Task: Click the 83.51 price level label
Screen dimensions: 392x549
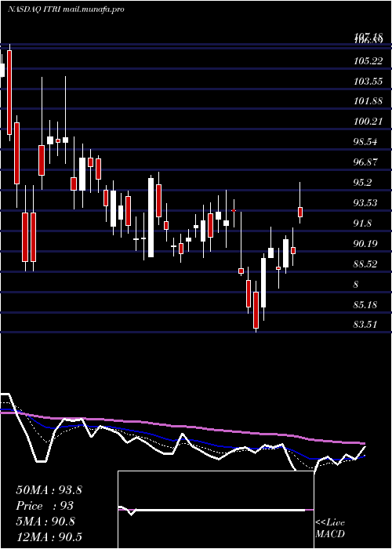Action: pyautogui.click(x=365, y=325)
